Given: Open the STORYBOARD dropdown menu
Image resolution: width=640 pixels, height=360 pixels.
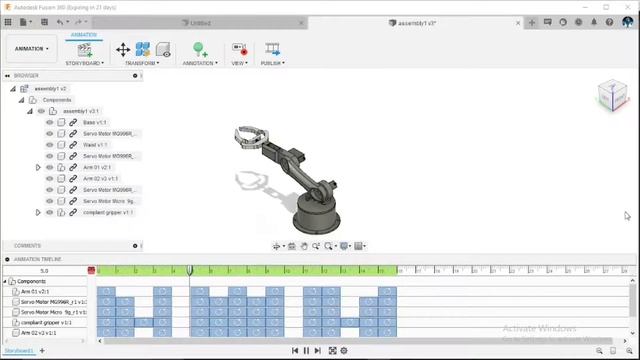Looking at the screenshot, I should point(84,63).
